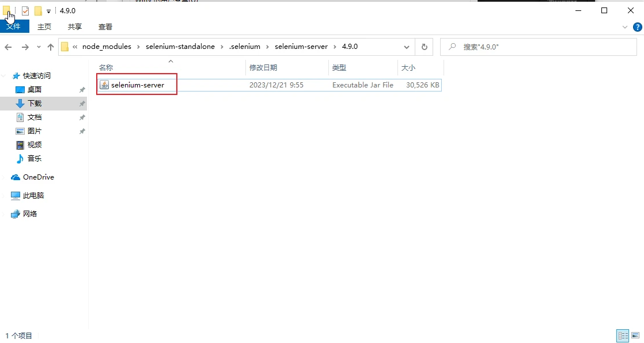Click the 网络 network icon
644x343 pixels.
coord(16,214)
